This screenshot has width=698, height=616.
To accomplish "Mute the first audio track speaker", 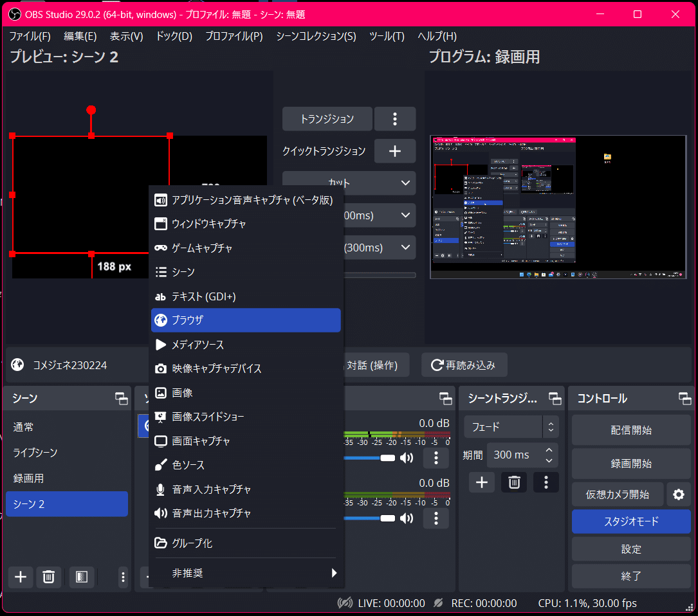I will coord(407,458).
